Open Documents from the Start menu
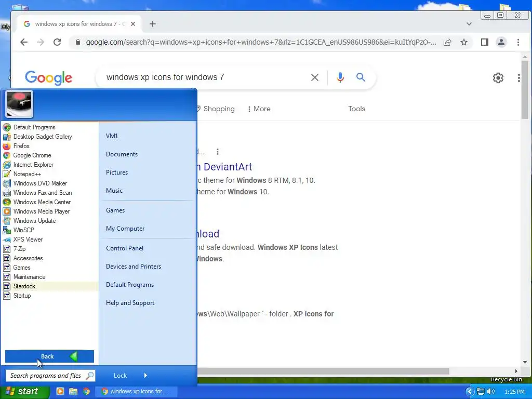Viewport: 532px width, 399px height. tap(122, 154)
